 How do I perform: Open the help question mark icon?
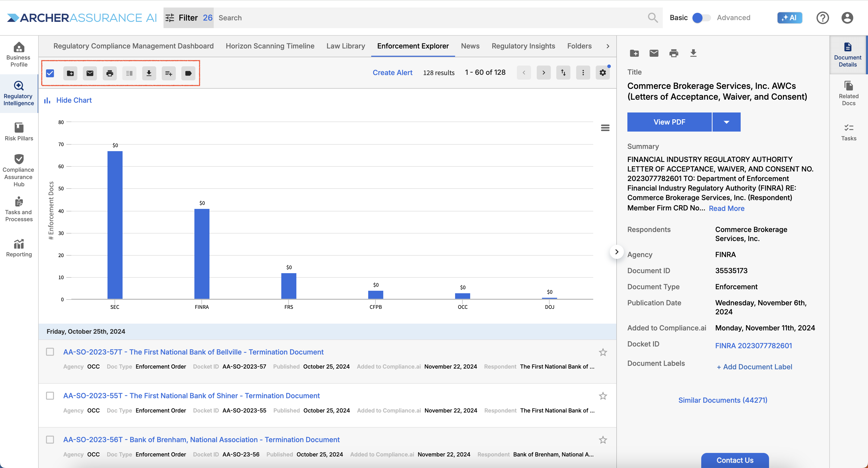tap(823, 18)
